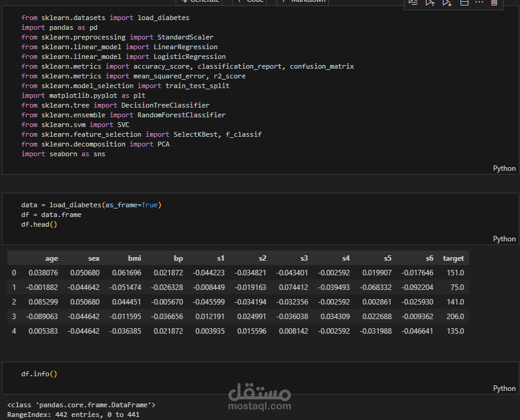Open More Actions via the ellipsis icon

(479, 3)
